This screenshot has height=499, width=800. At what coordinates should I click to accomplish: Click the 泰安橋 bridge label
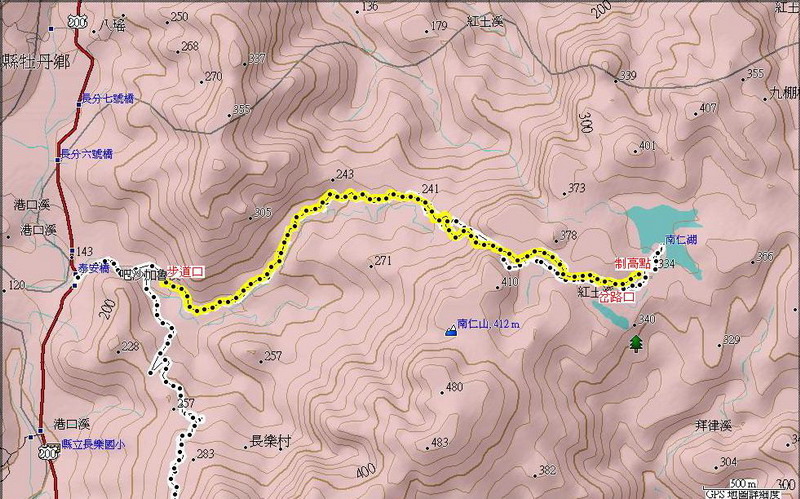[94, 267]
